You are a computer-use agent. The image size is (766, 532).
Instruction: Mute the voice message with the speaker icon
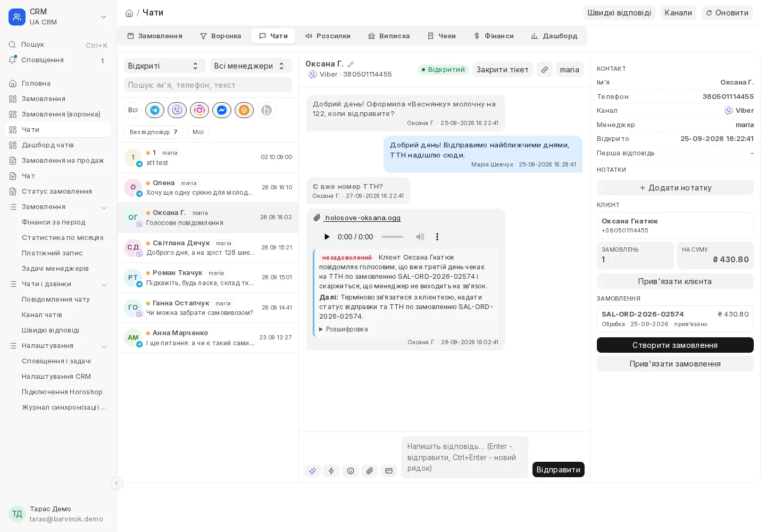coord(420,237)
